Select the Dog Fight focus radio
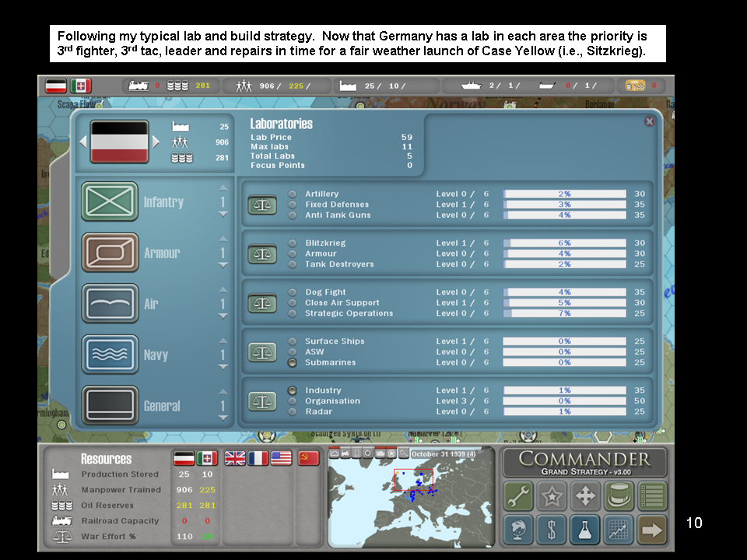Image resolution: width=747 pixels, height=560 pixels. pos(293,292)
